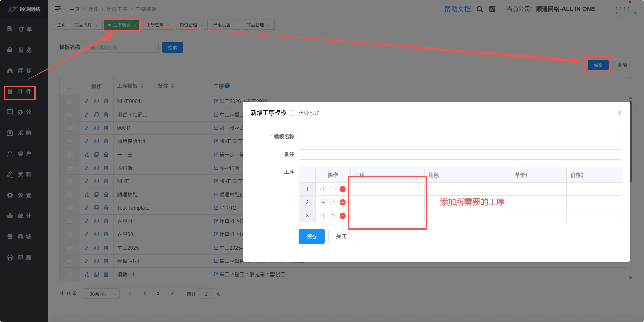Screen dimensions: 644x322
Task: Click the plus add icon in row 2
Action: click(x=323, y=202)
